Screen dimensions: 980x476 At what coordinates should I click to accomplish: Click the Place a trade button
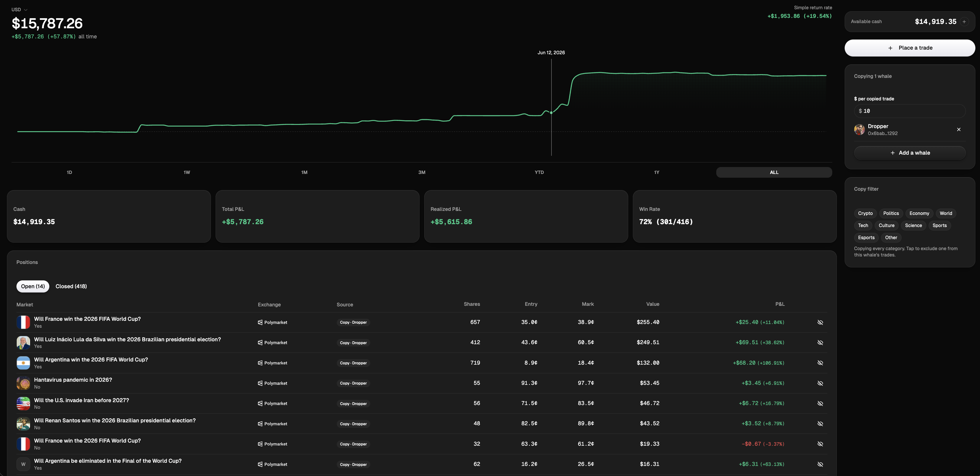tap(910, 48)
